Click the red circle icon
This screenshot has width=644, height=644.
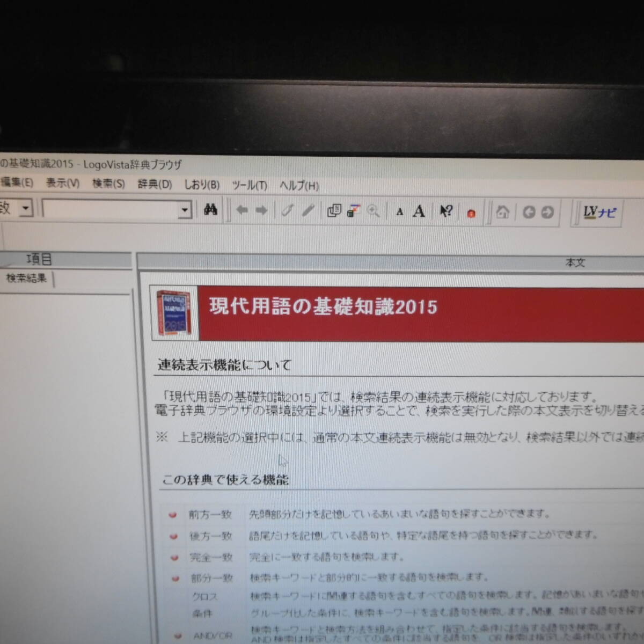(x=471, y=214)
